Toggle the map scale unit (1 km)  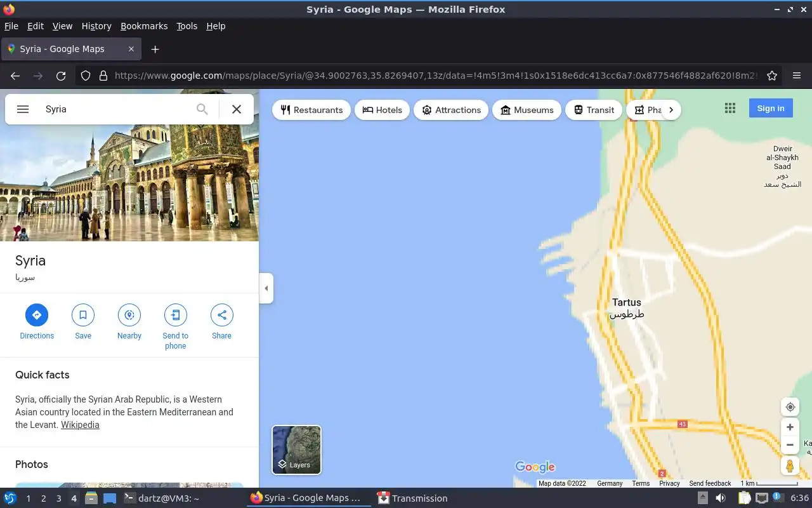[769, 483]
